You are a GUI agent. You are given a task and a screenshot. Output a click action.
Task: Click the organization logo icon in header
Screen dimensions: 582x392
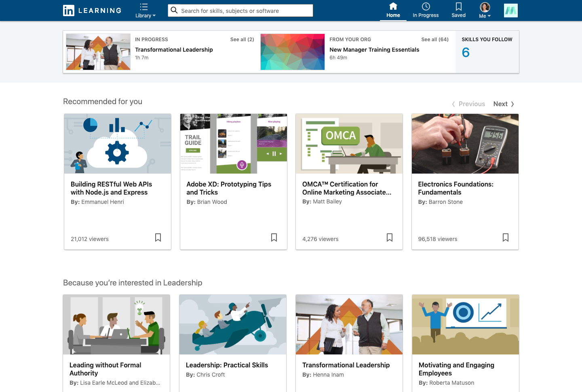510,10
